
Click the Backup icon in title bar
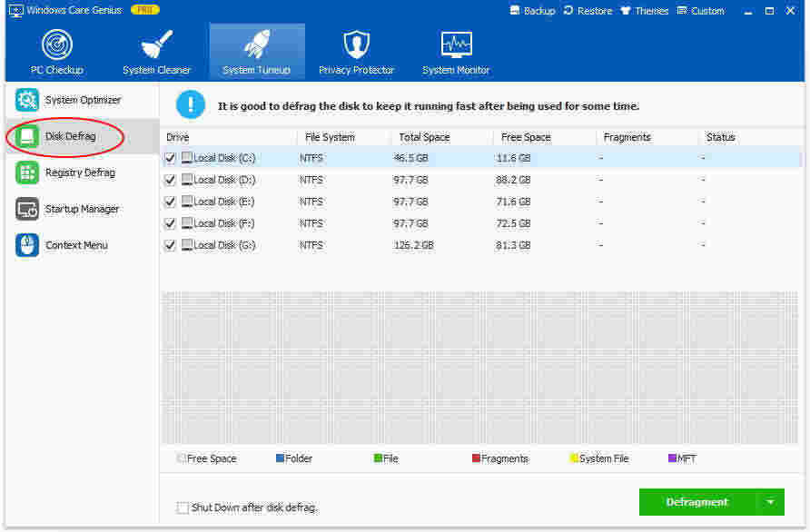[x=515, y=10]
